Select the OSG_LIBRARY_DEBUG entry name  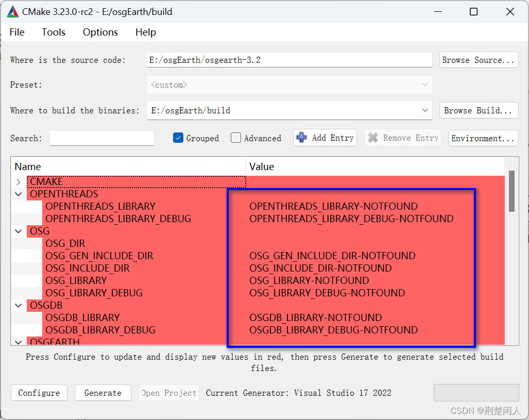pyautogui.click(x=94, y=293)
